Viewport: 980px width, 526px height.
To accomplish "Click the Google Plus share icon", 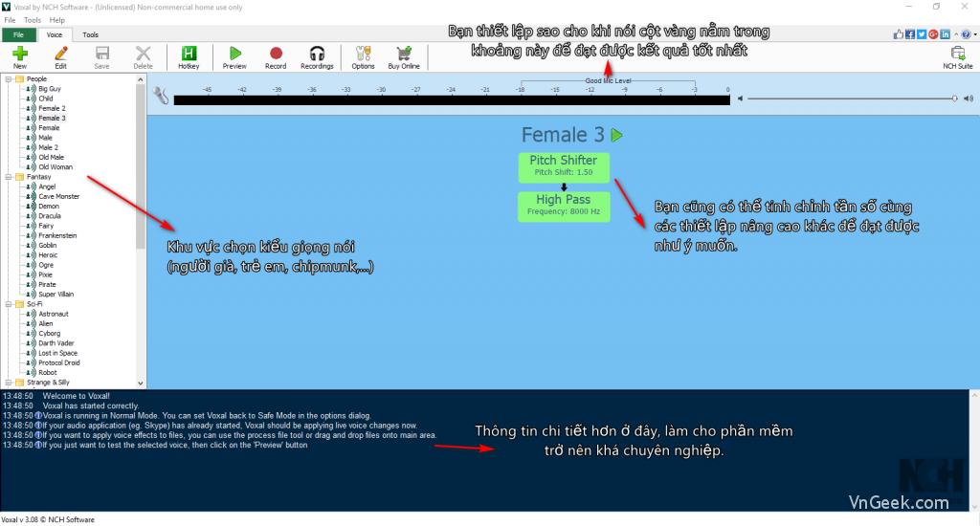I will (933, 34).
